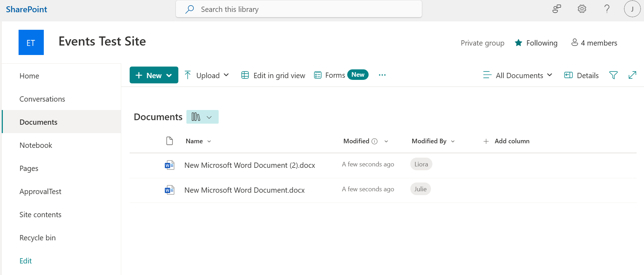
Task: Click the help question mark icon
Action: [x=607, y=9]
